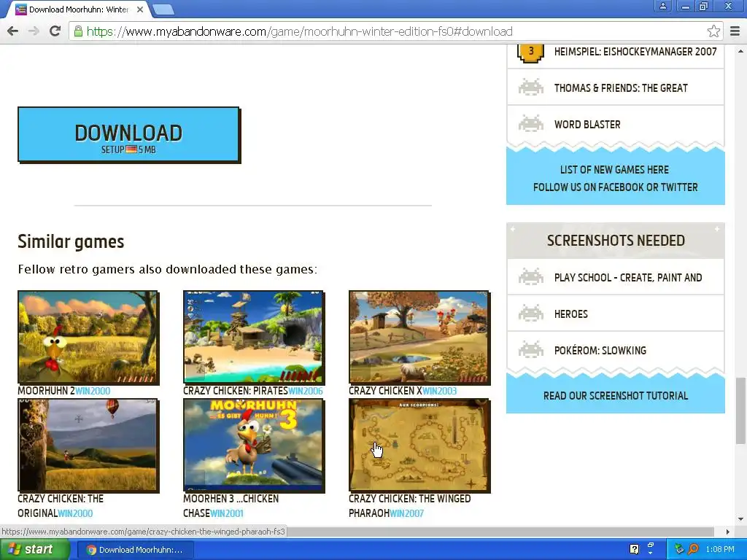Click the blue DOWNLOAD setup button

click(128, 134)
